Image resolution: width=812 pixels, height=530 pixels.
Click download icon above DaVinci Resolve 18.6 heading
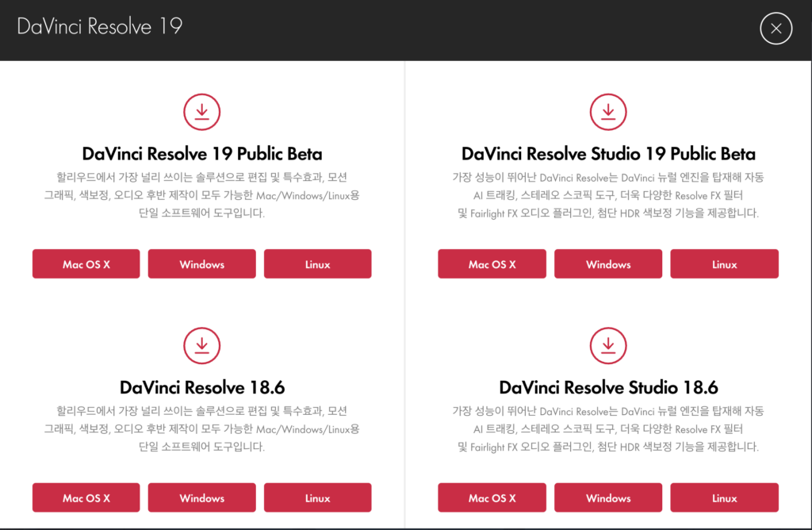point(202,346)
